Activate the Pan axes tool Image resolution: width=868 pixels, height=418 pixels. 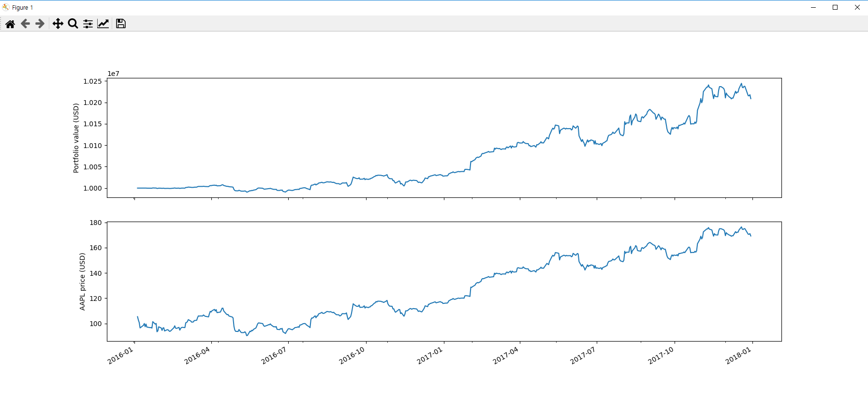tap(58, 24)
